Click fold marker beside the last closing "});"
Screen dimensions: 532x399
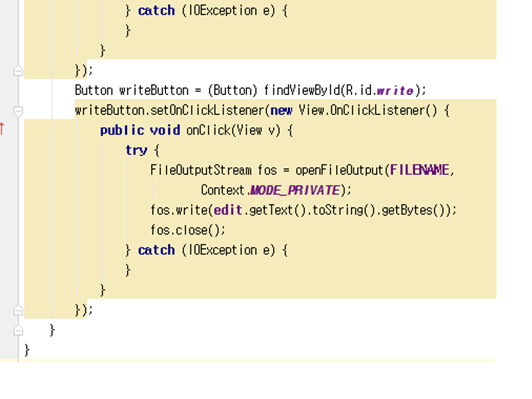coord(18,310)
